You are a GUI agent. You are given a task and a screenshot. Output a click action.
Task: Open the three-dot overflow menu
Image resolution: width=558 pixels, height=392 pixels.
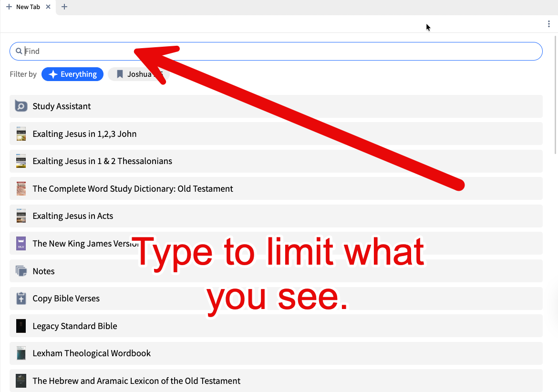point(548,23)
